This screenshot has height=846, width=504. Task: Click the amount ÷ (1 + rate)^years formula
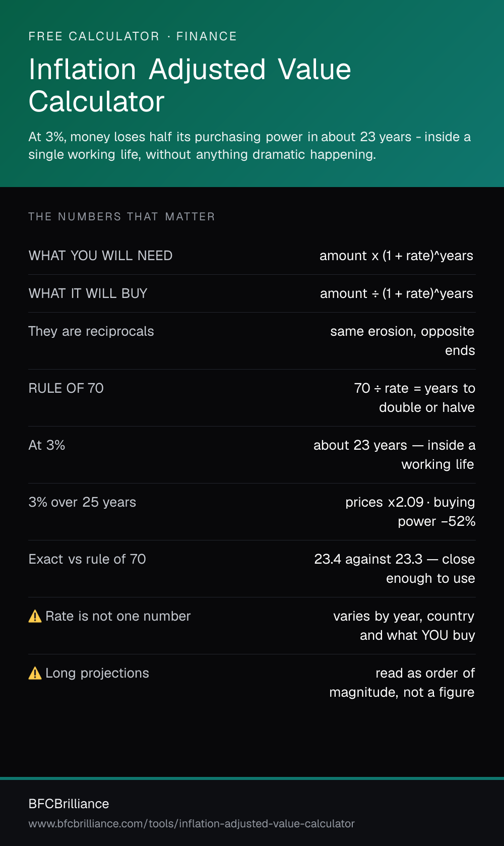tap(397, 293)
